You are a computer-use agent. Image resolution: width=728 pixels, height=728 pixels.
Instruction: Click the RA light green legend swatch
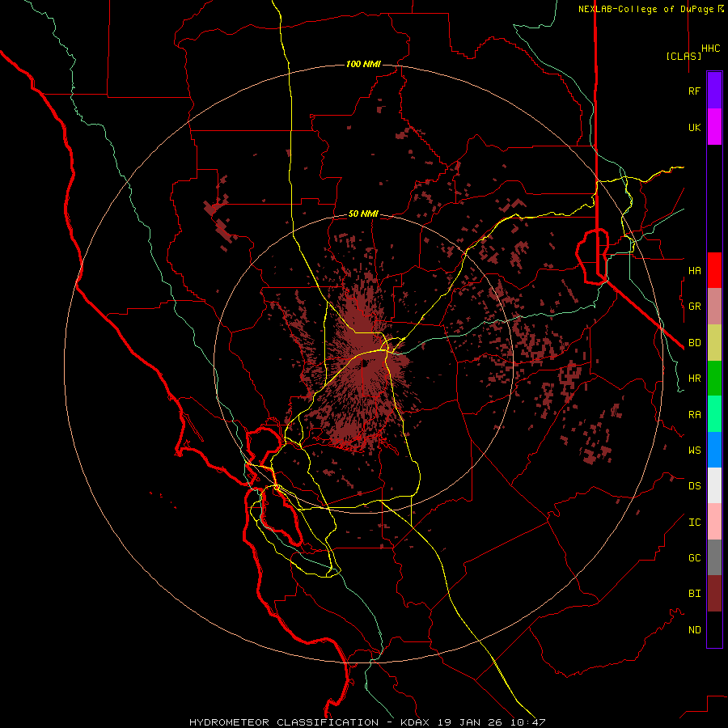pos(714,413)
